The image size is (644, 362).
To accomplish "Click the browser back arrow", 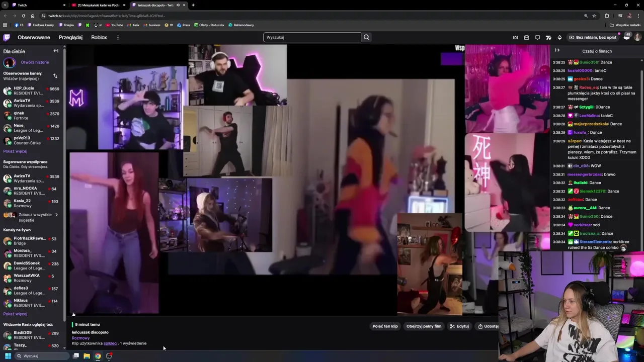I will pos(5,16).
